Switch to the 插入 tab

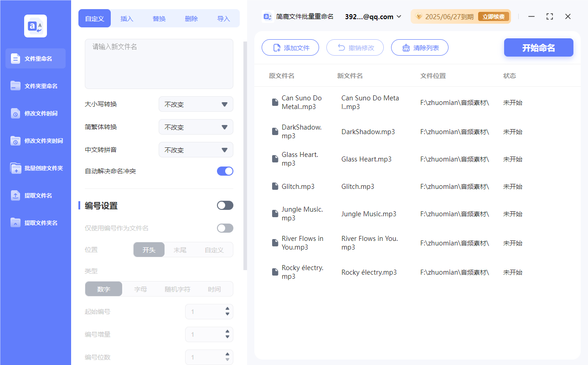pos(127,18)
